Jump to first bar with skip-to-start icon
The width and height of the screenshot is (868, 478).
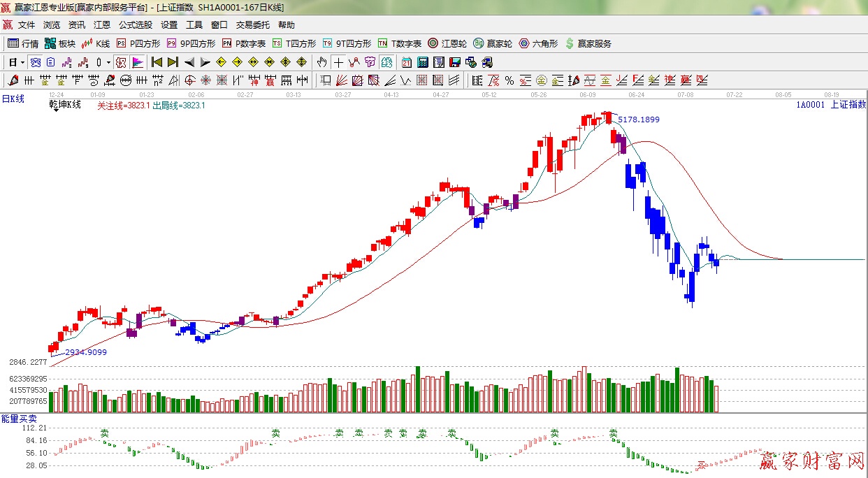point(157,62)
